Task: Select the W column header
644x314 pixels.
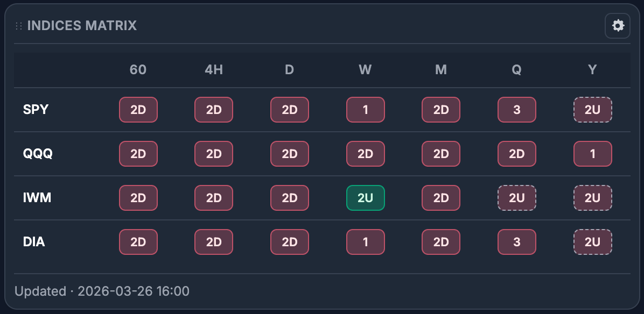Action: [x=366, y=69]
